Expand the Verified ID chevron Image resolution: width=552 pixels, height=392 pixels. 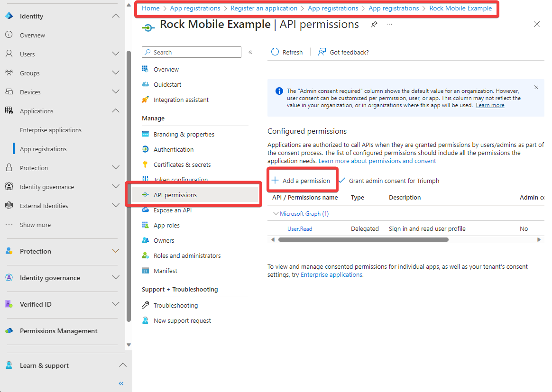click(115, 304)
